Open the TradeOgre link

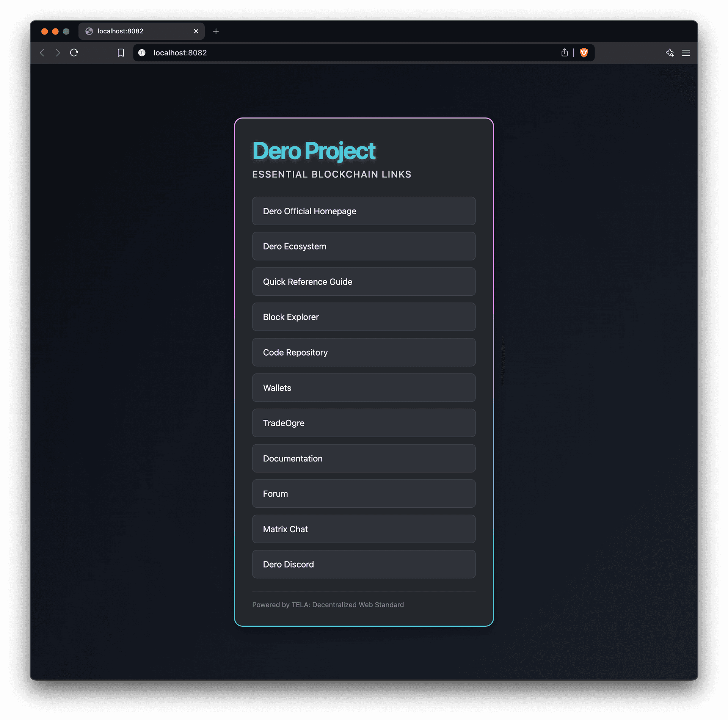(363, 423)
